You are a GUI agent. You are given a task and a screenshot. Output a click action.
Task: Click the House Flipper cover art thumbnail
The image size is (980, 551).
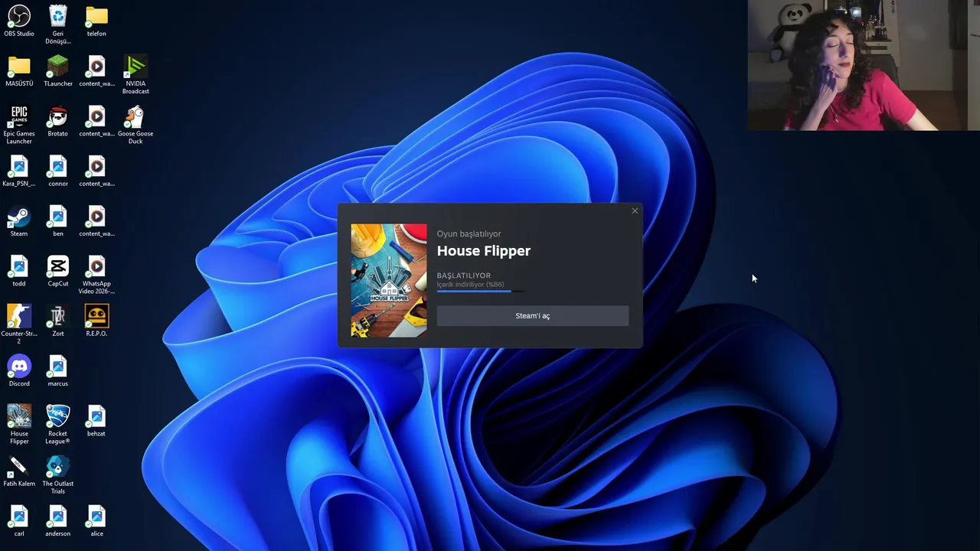(x=389, y=280)
